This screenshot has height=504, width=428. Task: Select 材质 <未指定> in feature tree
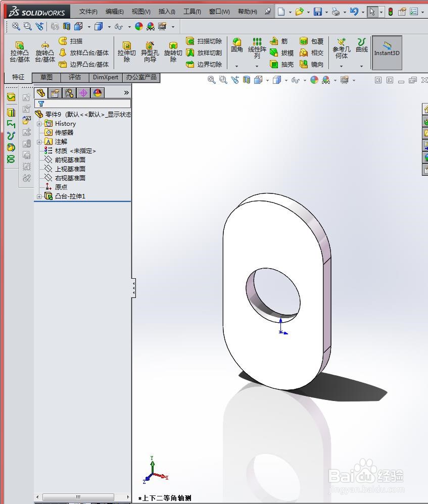[70, 151]
